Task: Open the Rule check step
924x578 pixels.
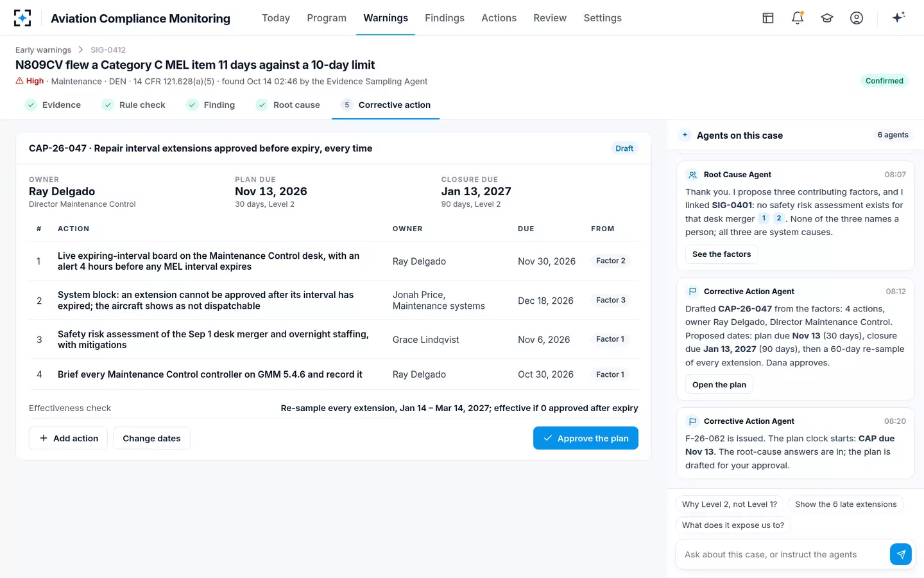Action: pos(134,105)
